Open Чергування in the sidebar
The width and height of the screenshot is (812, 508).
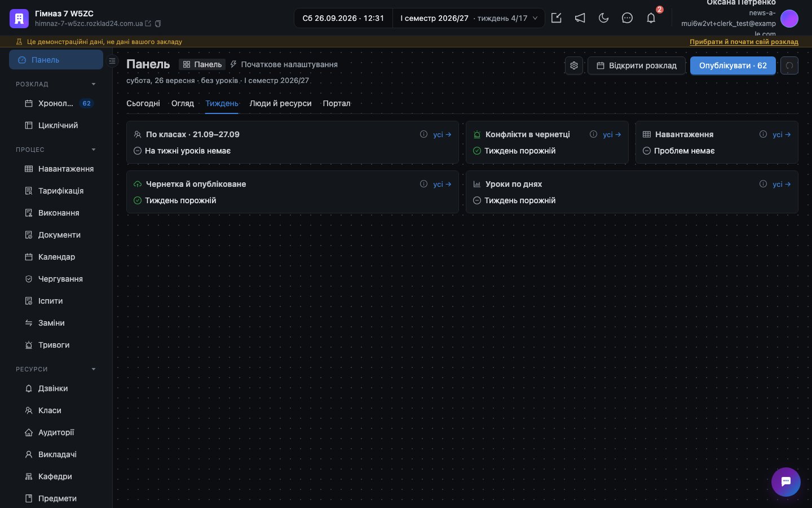click(x=56, y=279)
